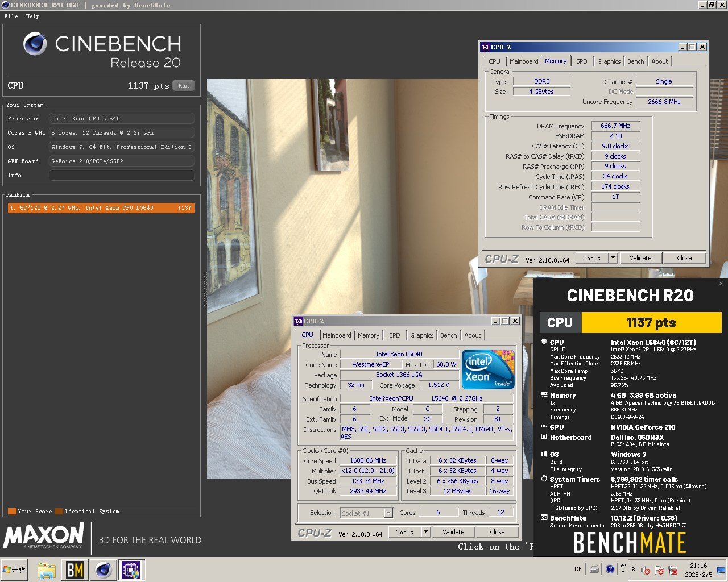Click the show desktop monitor icon
Viewport: 728px width, 582px height.
point(721,570)
